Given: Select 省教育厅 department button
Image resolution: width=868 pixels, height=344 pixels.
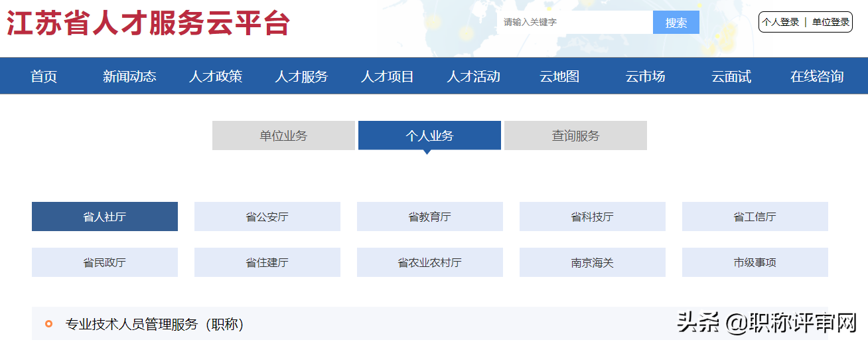Looking at the screenshot, I should [430, 216].
